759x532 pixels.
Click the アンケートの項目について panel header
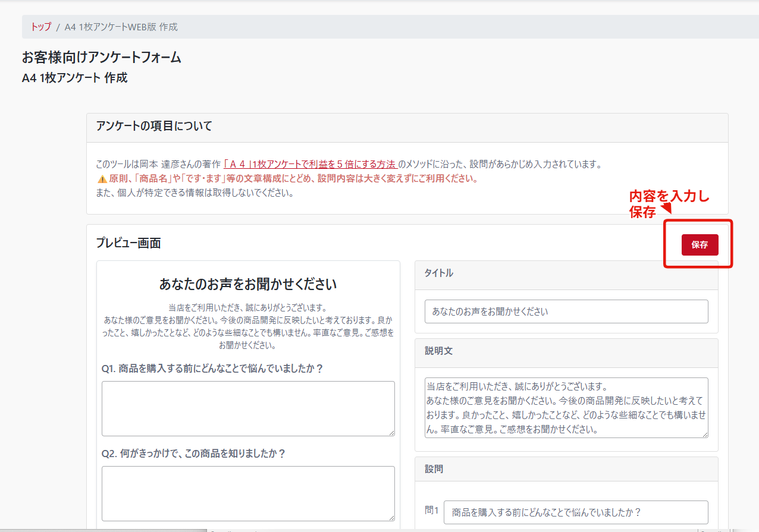point(154,126)
